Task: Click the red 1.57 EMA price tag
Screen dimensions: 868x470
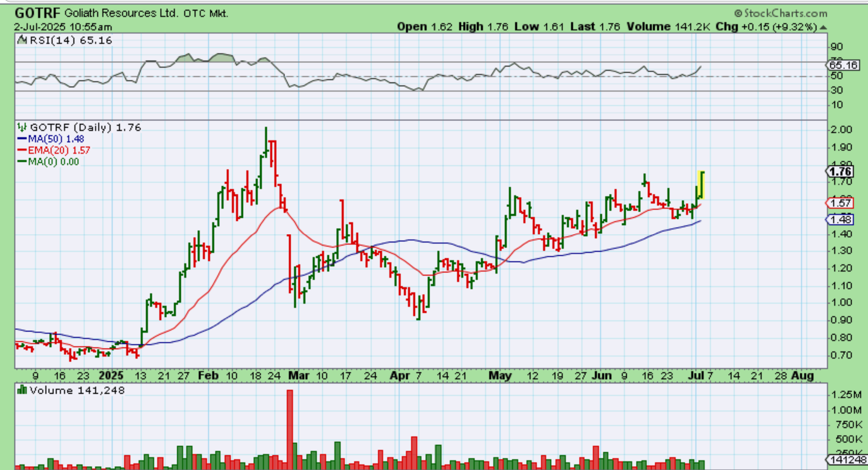Action: click(x=840, y=203)
